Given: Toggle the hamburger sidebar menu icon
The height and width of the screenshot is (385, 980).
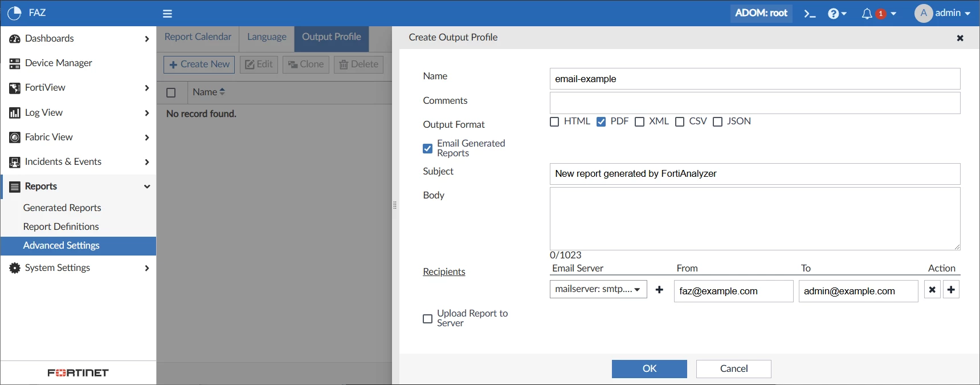Looking at the screenshot, I should tap(167, 14).
